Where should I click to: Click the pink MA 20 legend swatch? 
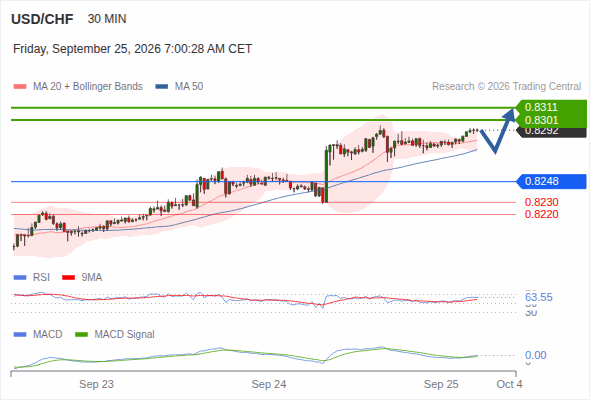click(x=20, y=87)
